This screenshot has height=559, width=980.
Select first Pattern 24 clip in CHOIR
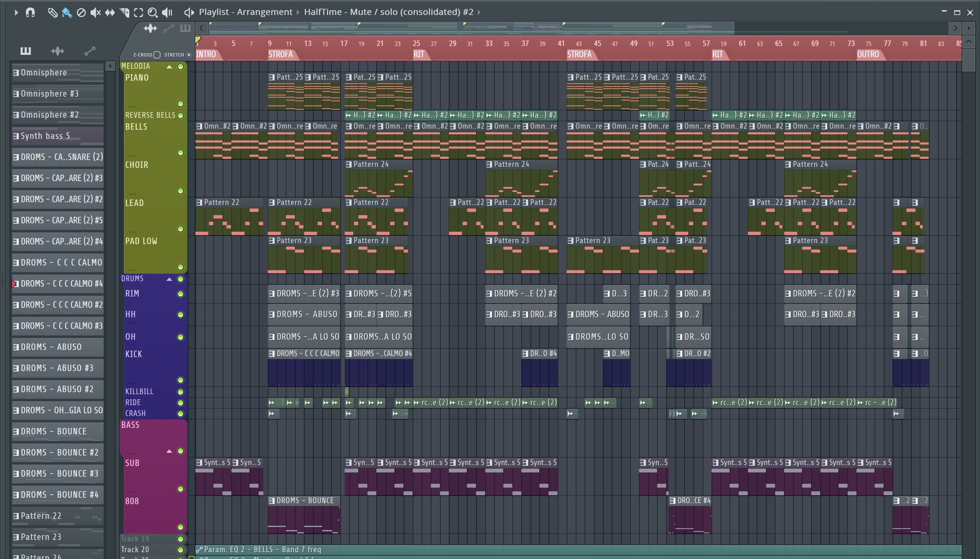tap(378, 178)
